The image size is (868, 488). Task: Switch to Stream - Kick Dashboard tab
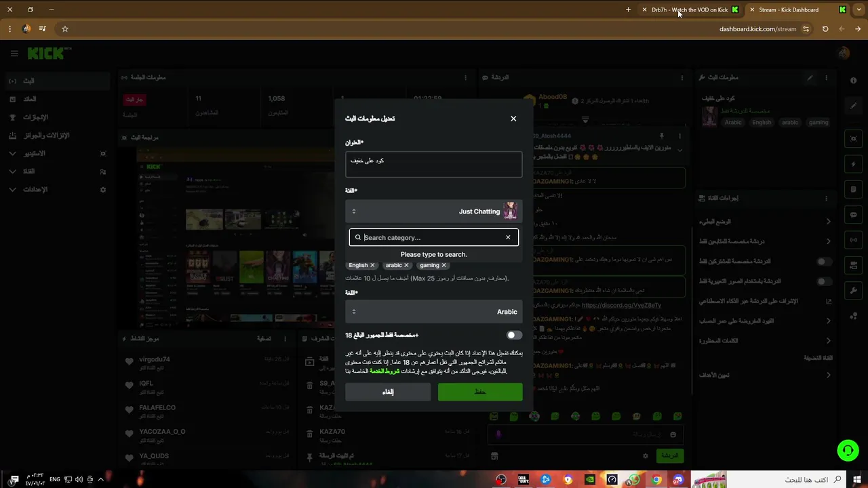(x=797, y=9)
